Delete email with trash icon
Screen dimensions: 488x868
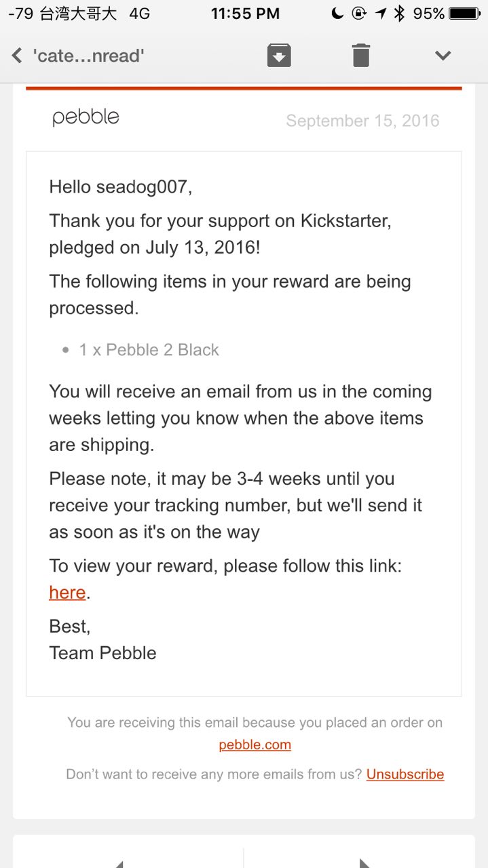(361, 55)
